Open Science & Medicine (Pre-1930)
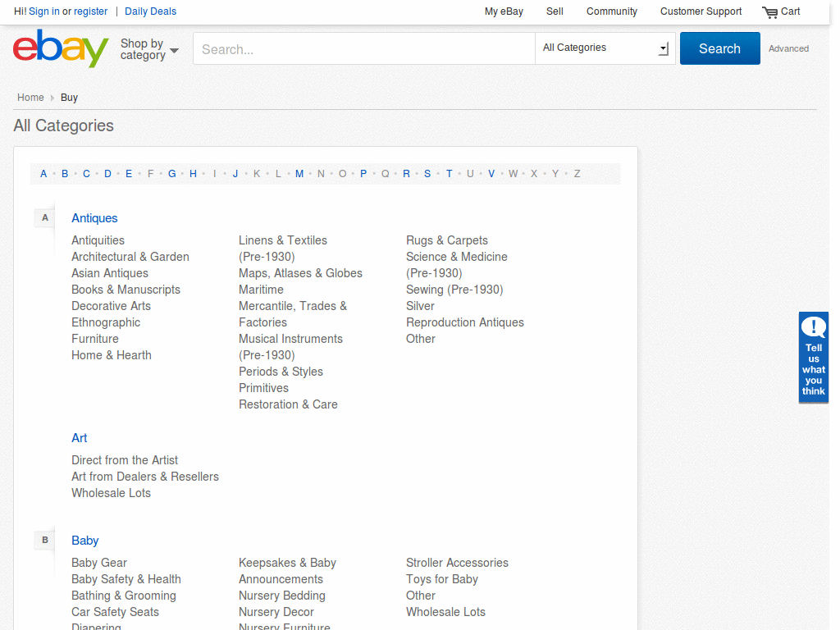This screenshot has width=840, height=630. tap(456, 265)
